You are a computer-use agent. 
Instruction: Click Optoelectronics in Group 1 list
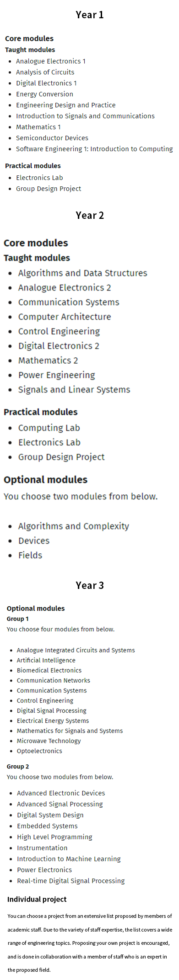click(39, 751)
